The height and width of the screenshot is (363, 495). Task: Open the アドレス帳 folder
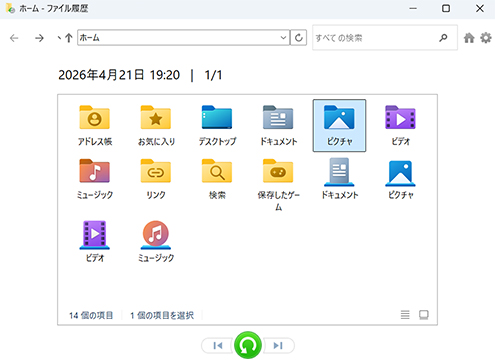click(x=95, y=126)
